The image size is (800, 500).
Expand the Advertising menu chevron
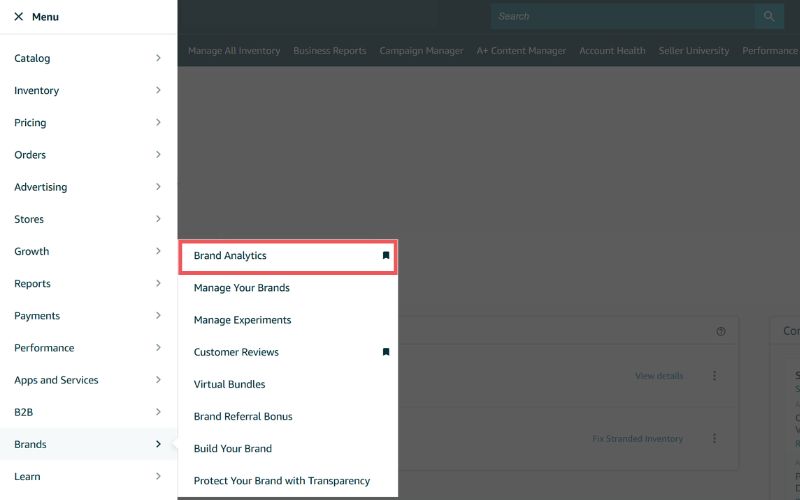point(158,187)
